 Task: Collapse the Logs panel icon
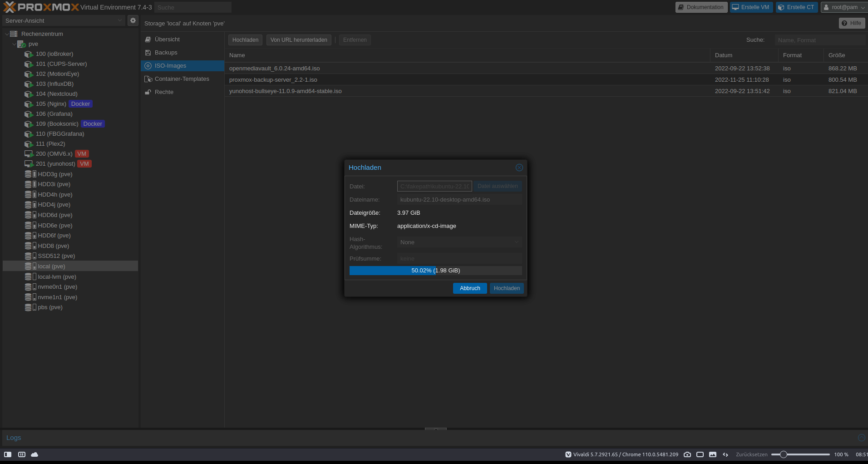[x=861, y=438]
